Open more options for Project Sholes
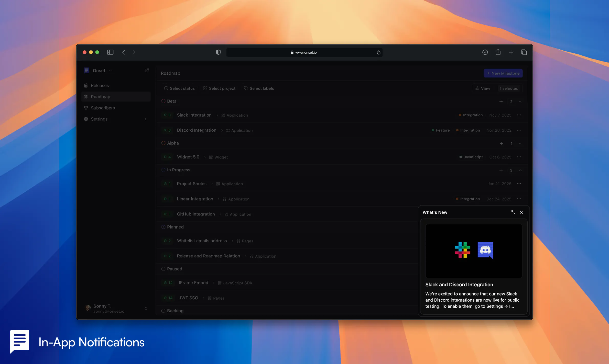 point(519,184)
